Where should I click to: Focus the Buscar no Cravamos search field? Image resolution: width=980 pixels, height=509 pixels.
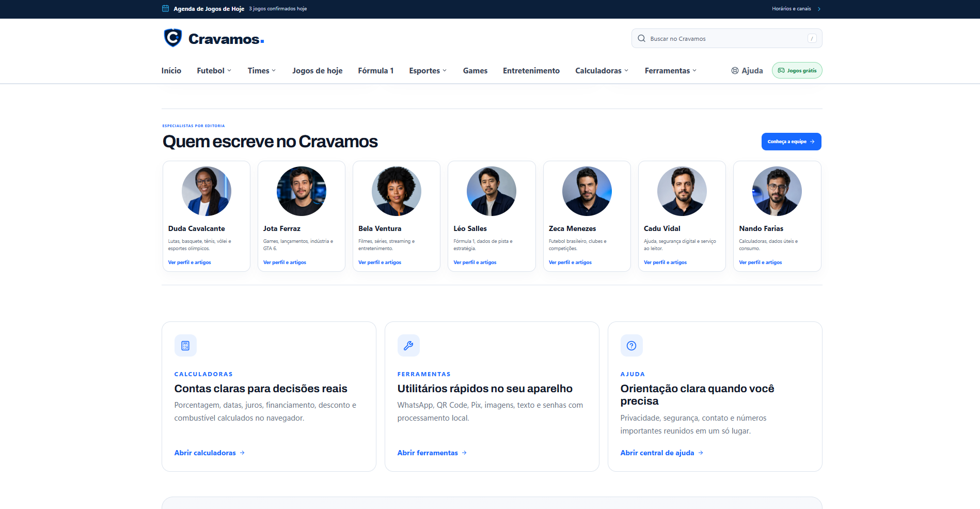tap(727, 38)
